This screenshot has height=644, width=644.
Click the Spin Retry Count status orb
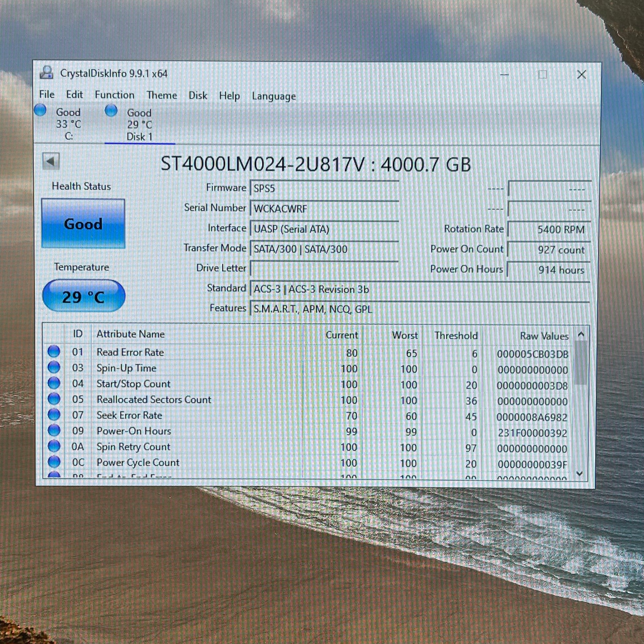54,446
